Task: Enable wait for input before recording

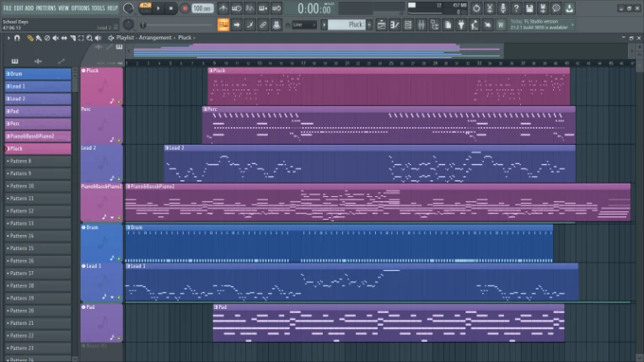Action: point(236,8)
